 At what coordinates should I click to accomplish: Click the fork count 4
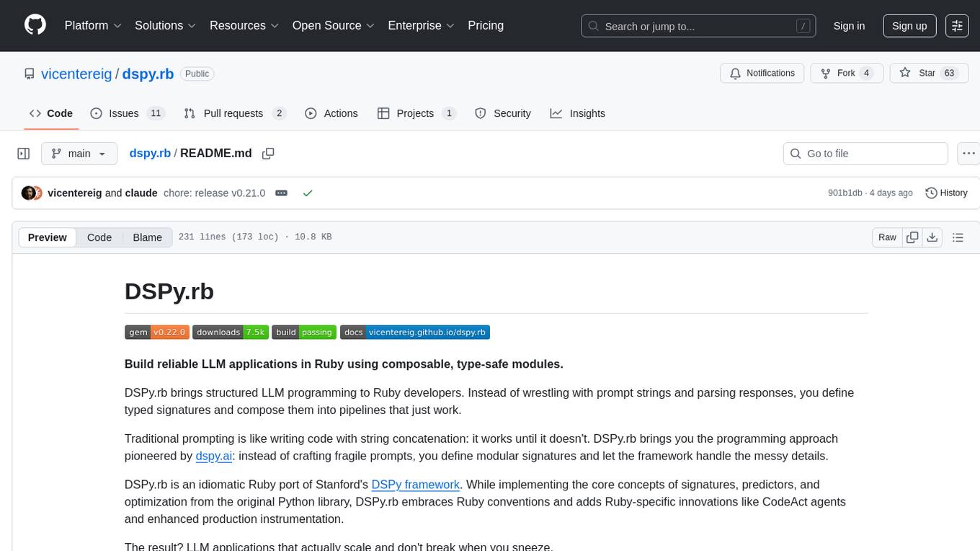click(x=867, y=73)
